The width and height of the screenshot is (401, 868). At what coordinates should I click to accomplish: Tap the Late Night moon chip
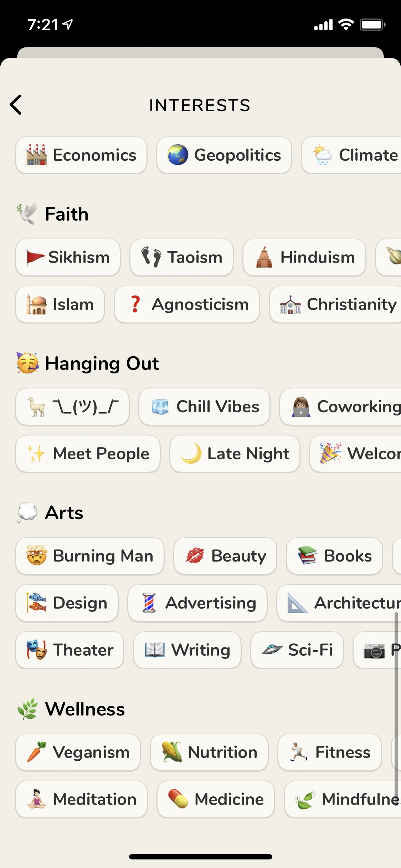point(235,454)
